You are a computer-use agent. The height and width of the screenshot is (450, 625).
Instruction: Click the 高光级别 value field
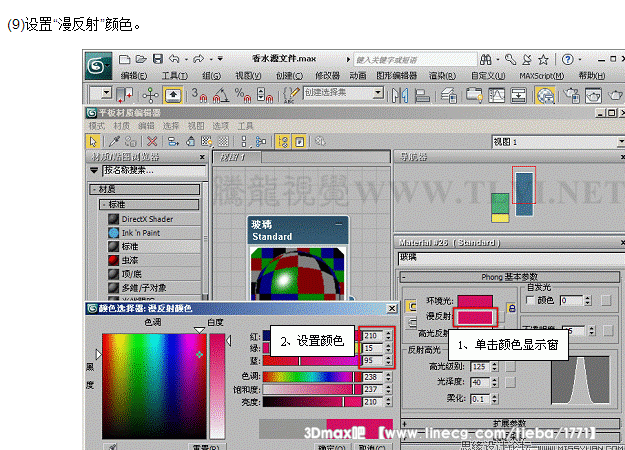tap(480, 367)
